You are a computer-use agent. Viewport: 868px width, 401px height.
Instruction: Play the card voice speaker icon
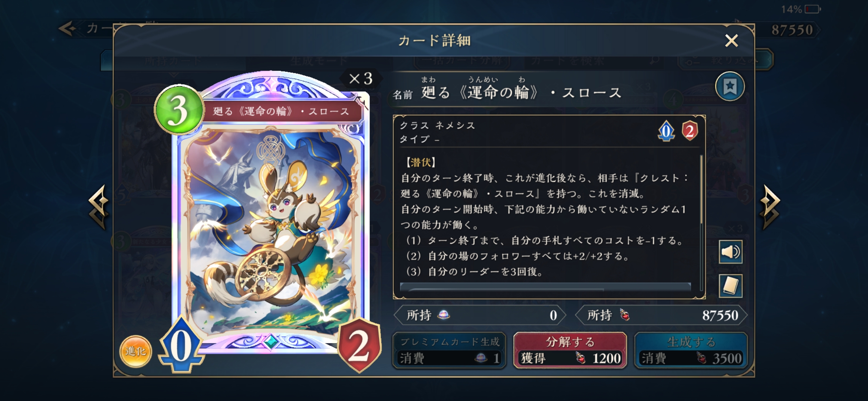[730, 252]
